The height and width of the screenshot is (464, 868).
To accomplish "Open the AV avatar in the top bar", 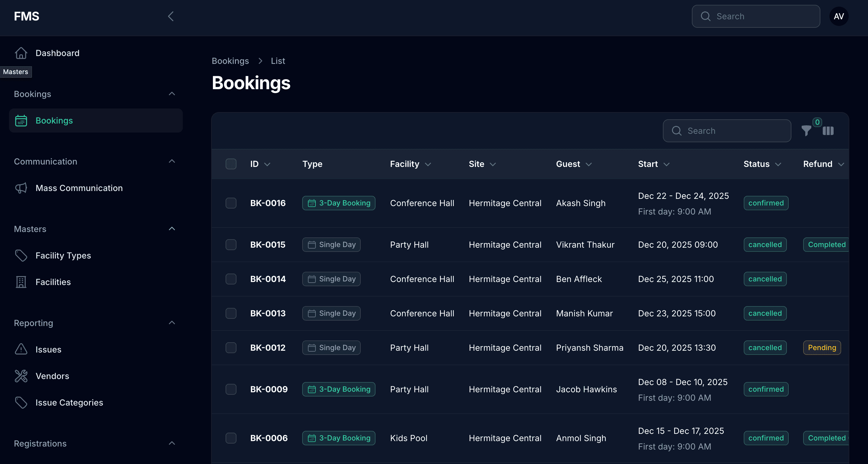I will [839, 16].
